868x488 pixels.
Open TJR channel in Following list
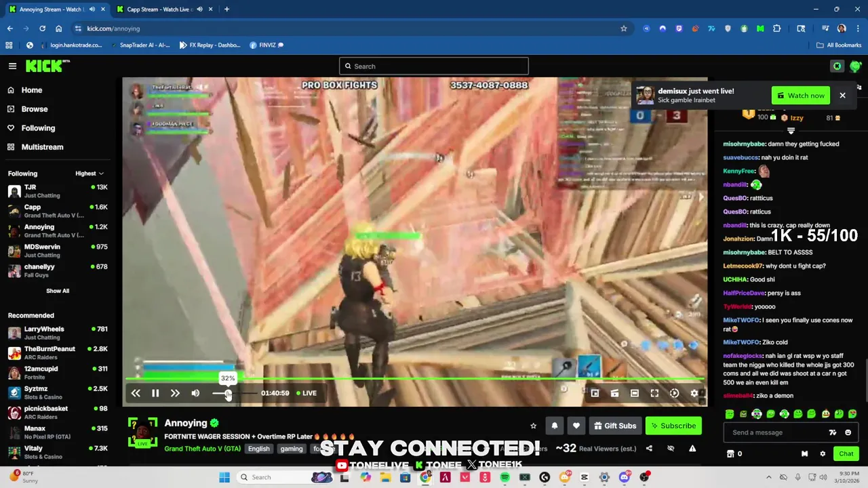click(58, 191)
